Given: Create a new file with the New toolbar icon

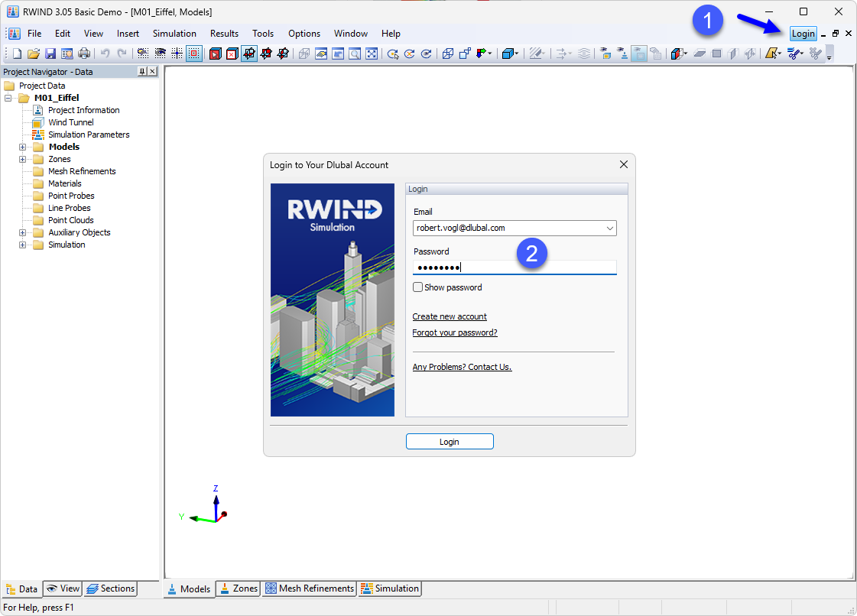Looking at the screenshot, I should click(x=17, y=53).
